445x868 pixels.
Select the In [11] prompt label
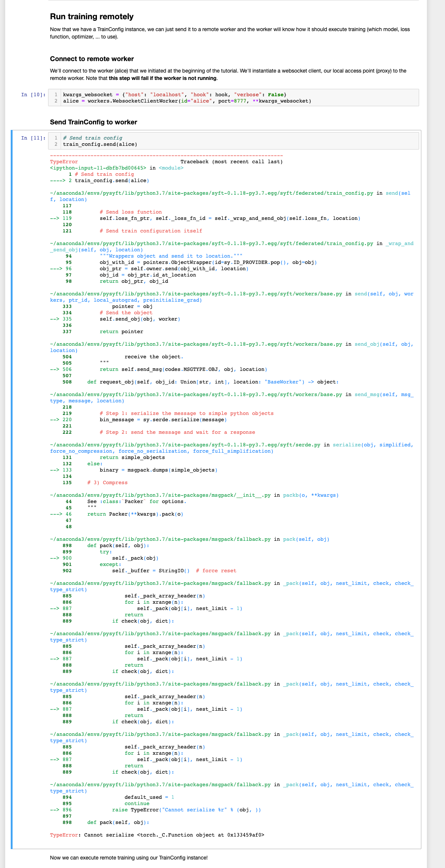34,138
